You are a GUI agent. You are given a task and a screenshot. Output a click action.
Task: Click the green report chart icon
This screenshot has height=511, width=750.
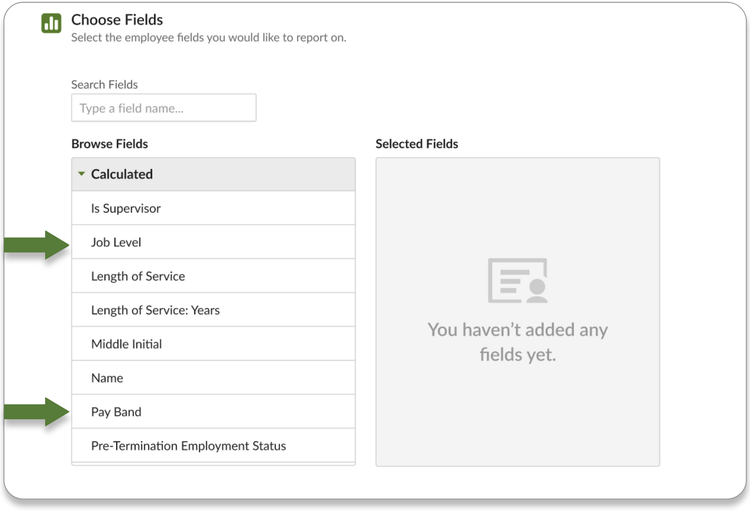(x=51, y=24)
